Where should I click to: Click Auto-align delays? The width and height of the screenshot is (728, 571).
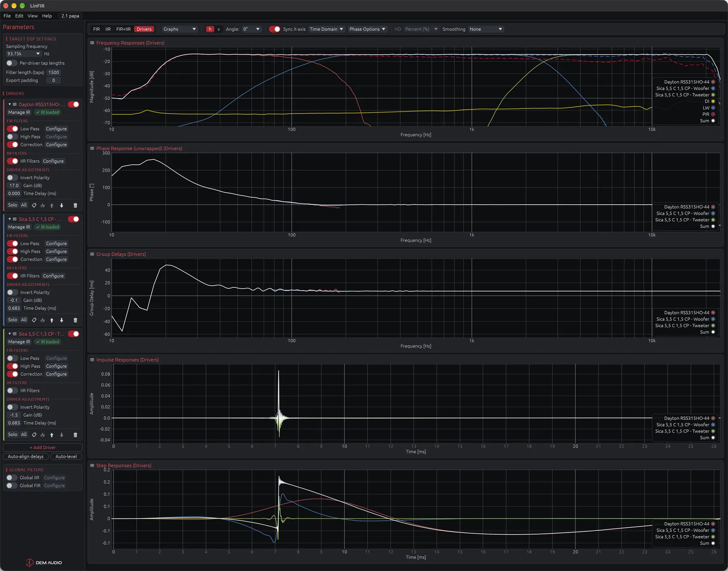point(26,456)
